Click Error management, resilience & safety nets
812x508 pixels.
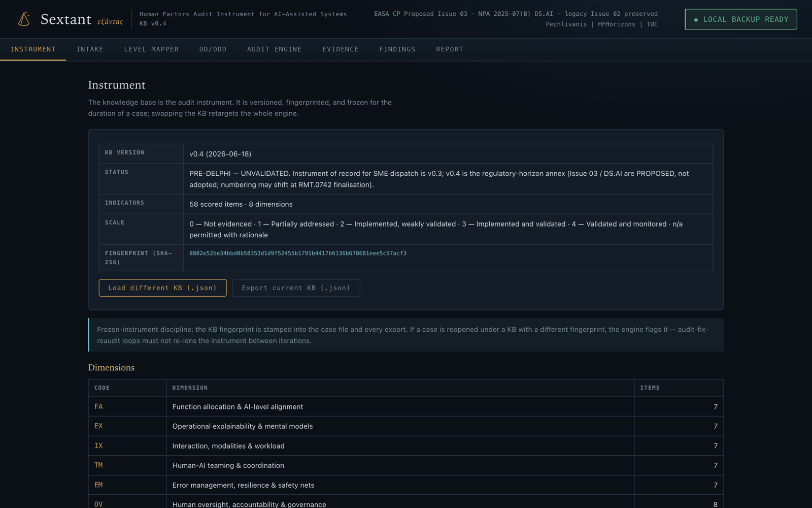243,485
